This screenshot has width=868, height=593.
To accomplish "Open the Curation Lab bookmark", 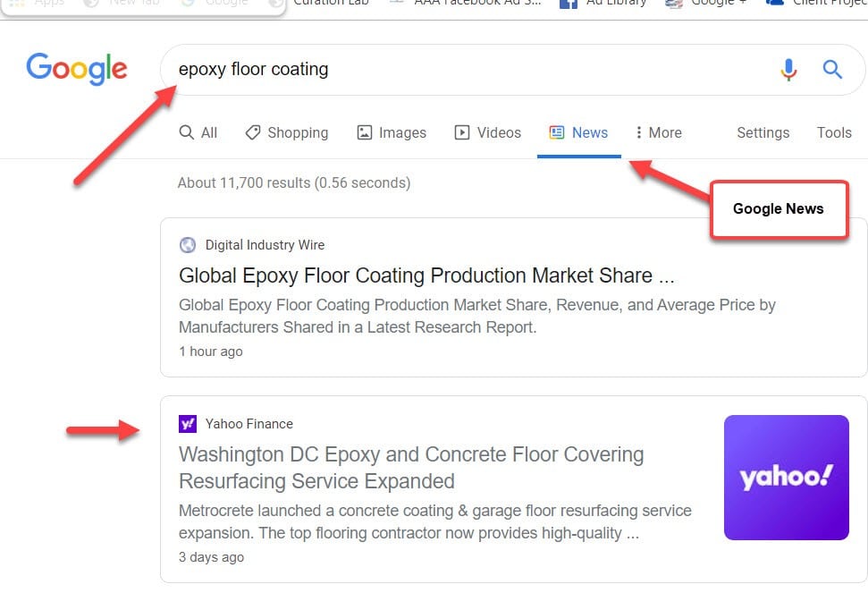I will (x=332, y=4).
